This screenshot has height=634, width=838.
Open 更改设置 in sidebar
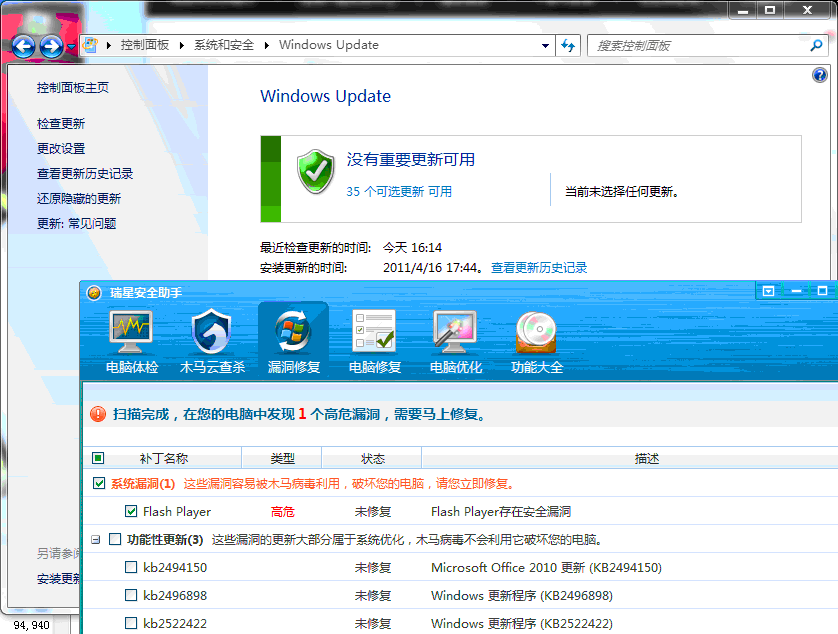tap(61, 149)
